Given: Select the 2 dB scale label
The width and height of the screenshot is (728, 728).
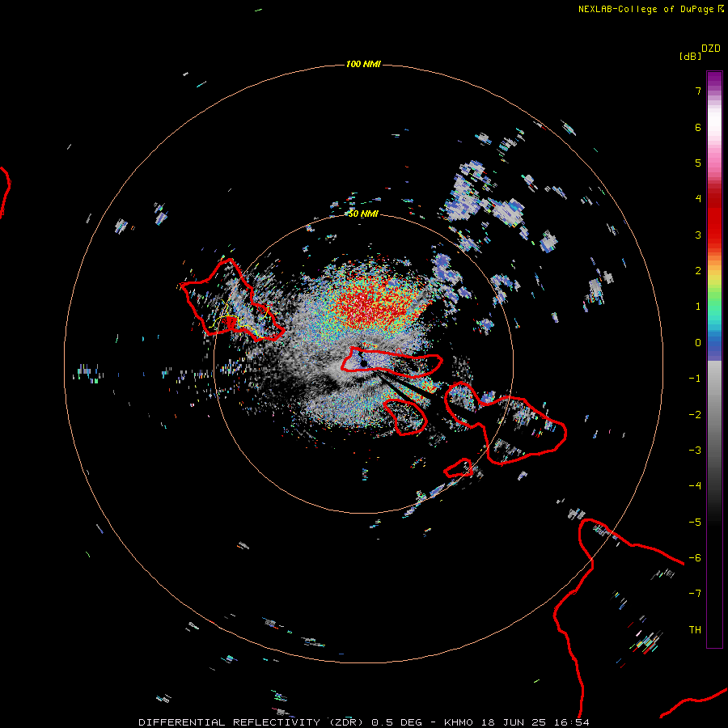Looking at the screenshot, I should pyautogui.click(x=698, y=271).
